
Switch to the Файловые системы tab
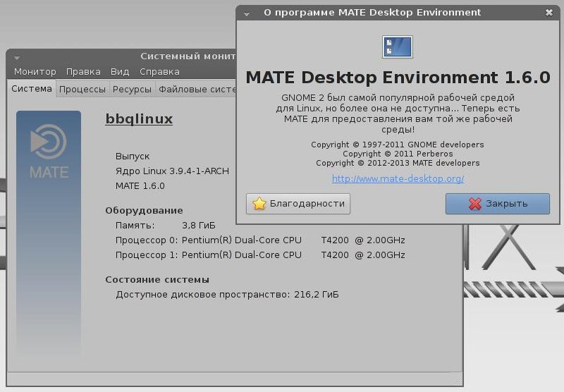point(197,90)
